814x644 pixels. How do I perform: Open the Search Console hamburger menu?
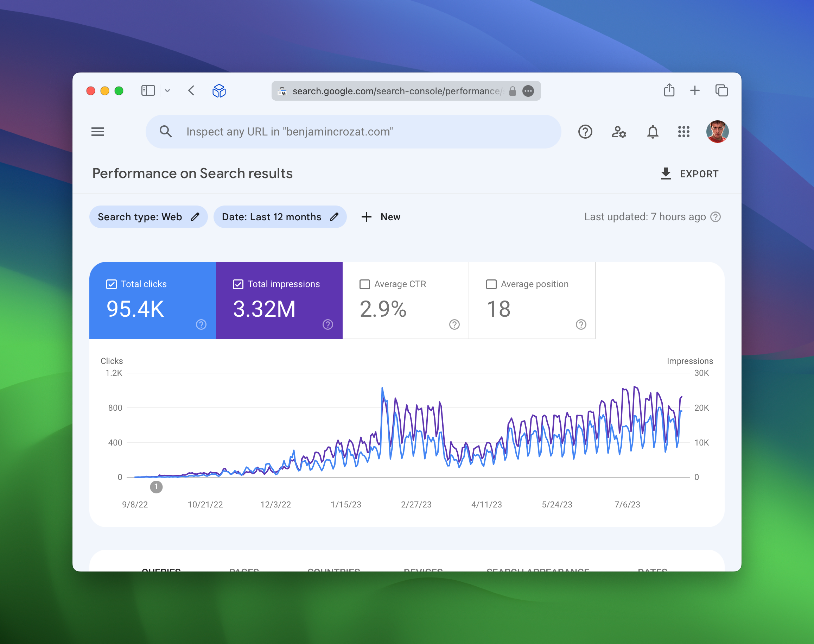pos(97,132)
